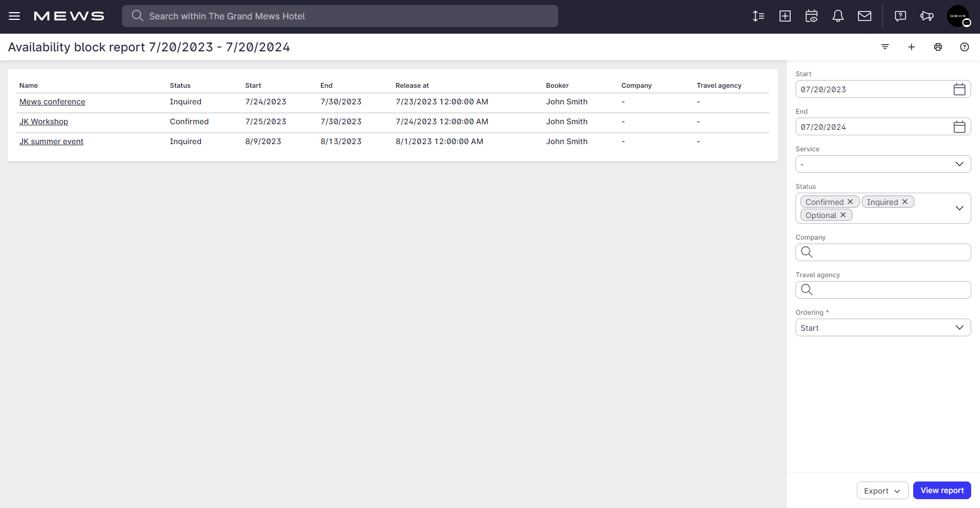This screenshot has height=508, width=980.
Task: Open the Start date picker calendar icon
Action: point(959,89)
